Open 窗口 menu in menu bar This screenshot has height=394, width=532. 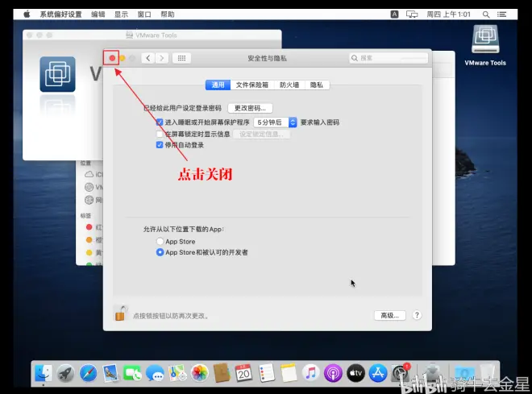[x=143, y=15]
